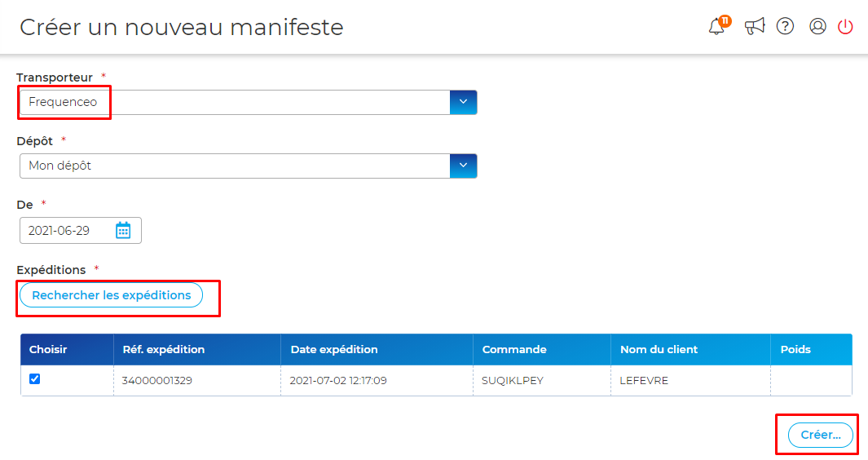Open the Mon dépôt combo box
868x460 pixels.
click(x=248, y=166)
